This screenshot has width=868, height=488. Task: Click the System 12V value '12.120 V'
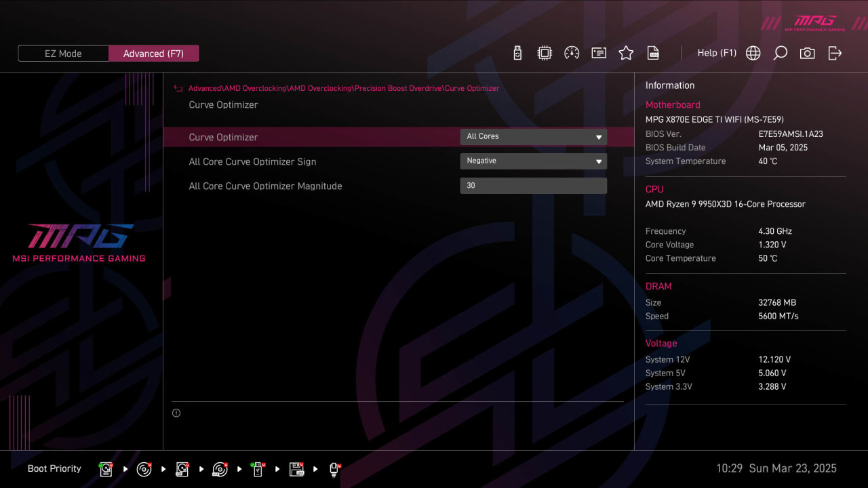pos(774,360)
